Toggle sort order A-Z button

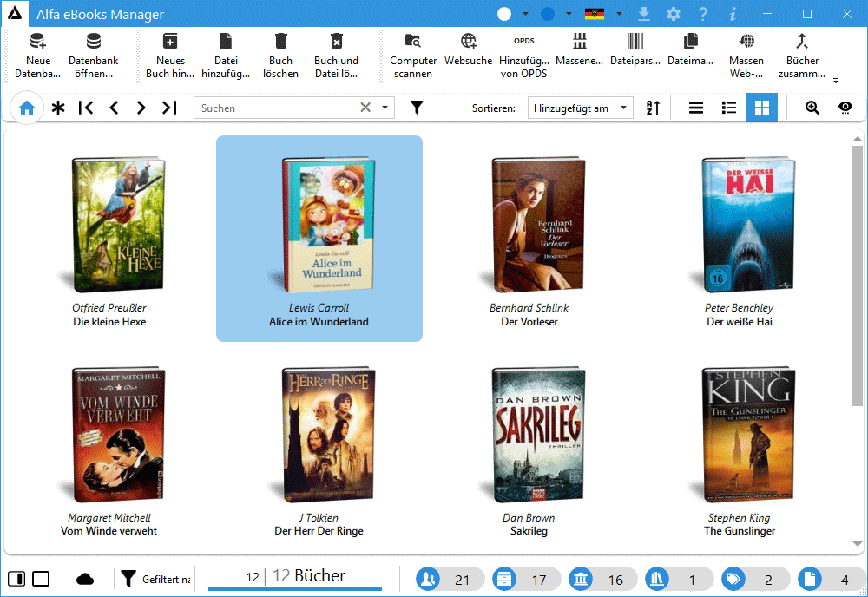pyautogui.click(x=654, y=108)
